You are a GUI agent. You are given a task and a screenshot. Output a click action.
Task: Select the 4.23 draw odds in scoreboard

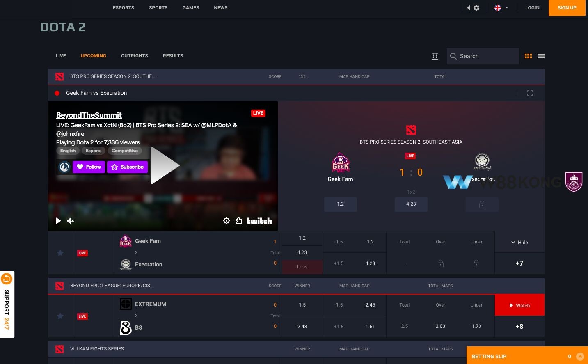click(x=411, y=204)
